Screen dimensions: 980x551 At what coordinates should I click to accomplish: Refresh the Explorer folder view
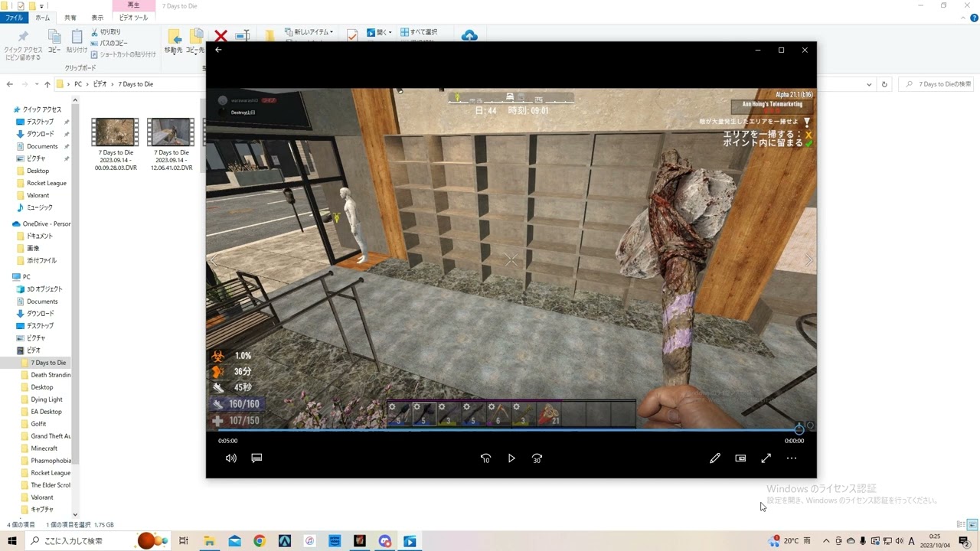point(884,84)
